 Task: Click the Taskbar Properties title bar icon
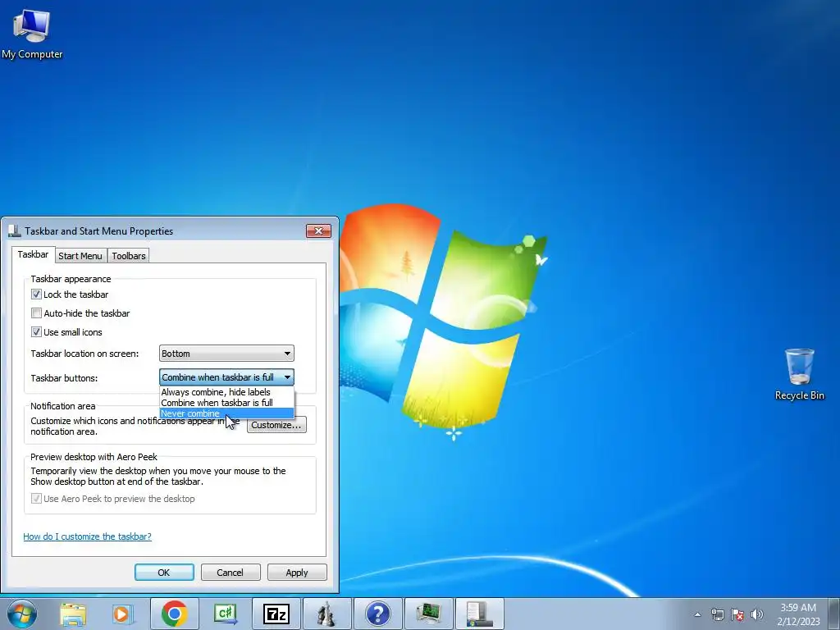pyautogui.click(x=15, y=231)
